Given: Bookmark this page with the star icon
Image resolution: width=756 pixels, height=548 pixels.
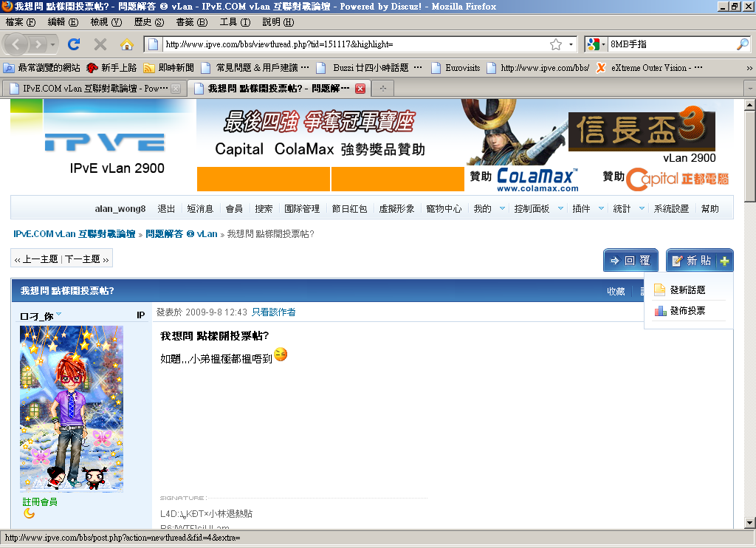Looking at the screenshot, I should coord(556,44).
